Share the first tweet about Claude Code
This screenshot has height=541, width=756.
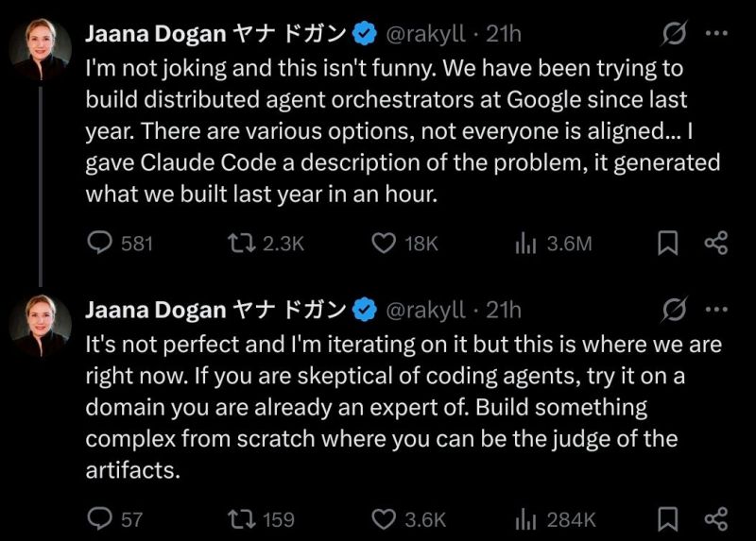(x=716, y=243)
